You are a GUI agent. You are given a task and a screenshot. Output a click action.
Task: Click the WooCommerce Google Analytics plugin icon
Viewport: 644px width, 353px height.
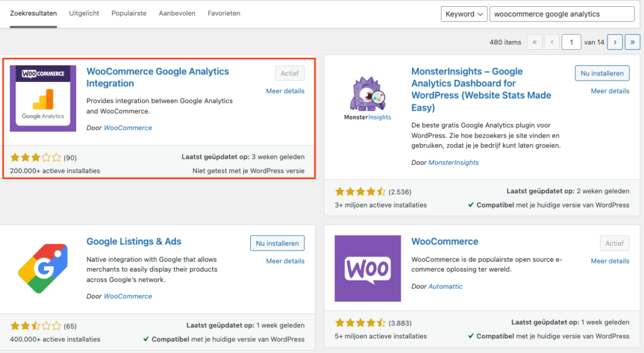coord(43,98)
